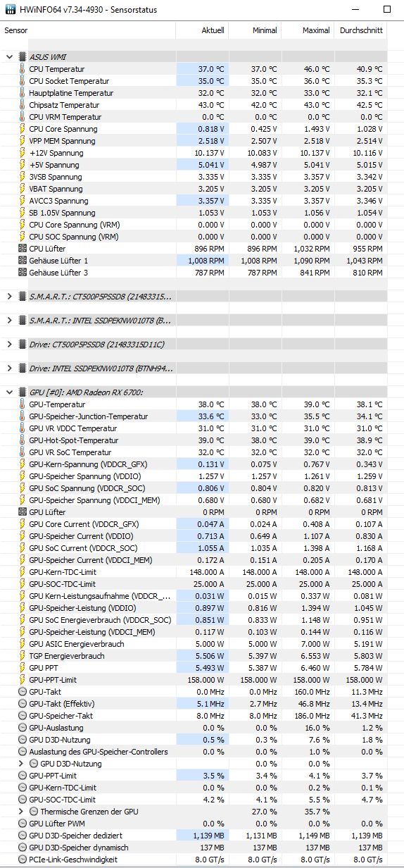Click fan icon of GPU Lüfter

pyautogui.click(x=22, y=512)
